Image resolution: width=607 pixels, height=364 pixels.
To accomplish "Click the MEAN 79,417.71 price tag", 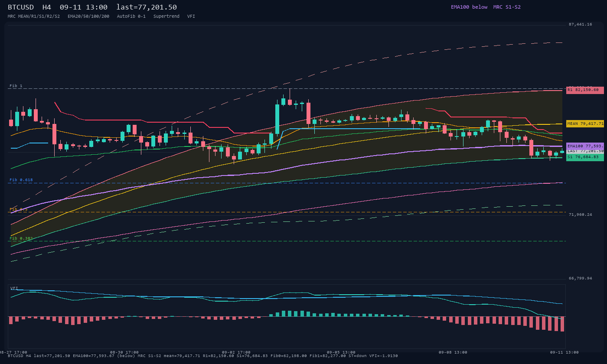I will (x=585, y=123).
